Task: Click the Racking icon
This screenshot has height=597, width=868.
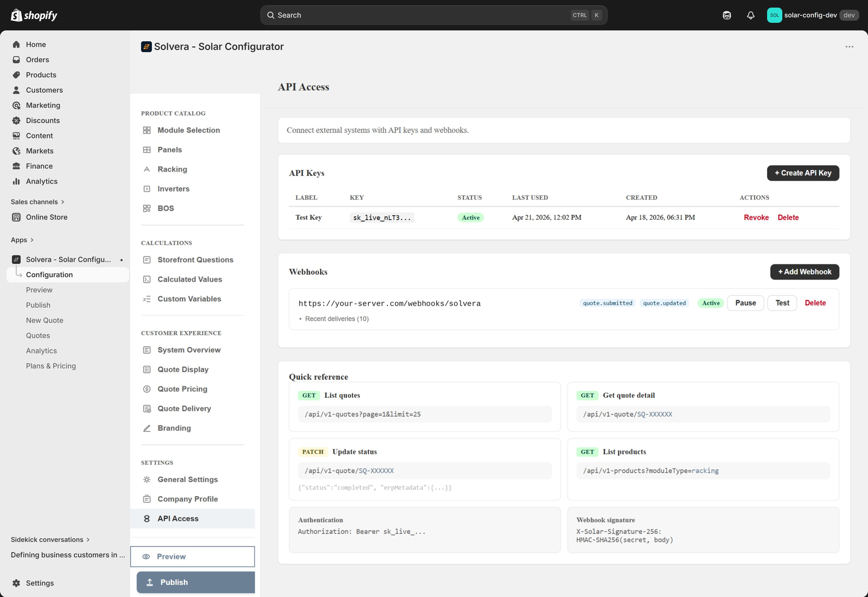Action: pos(146,169)
